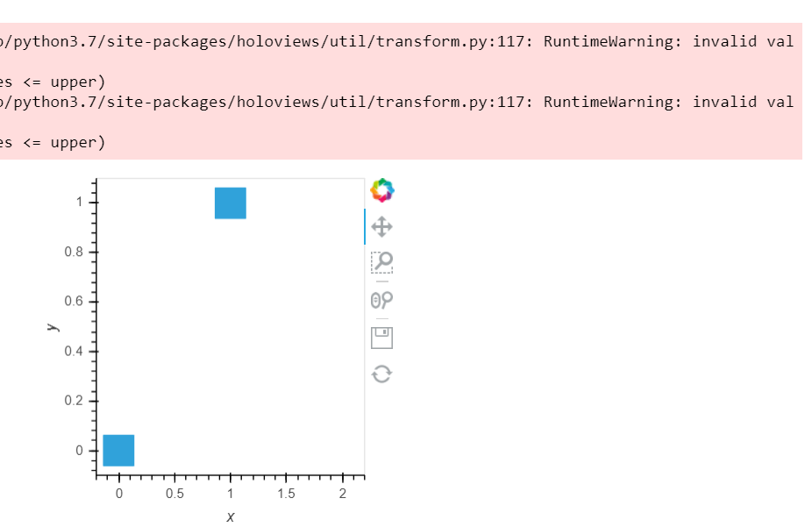This screenshot has height=527, width=812.
Task: Click the Reset view icon
Action: [x=381, y=374]
